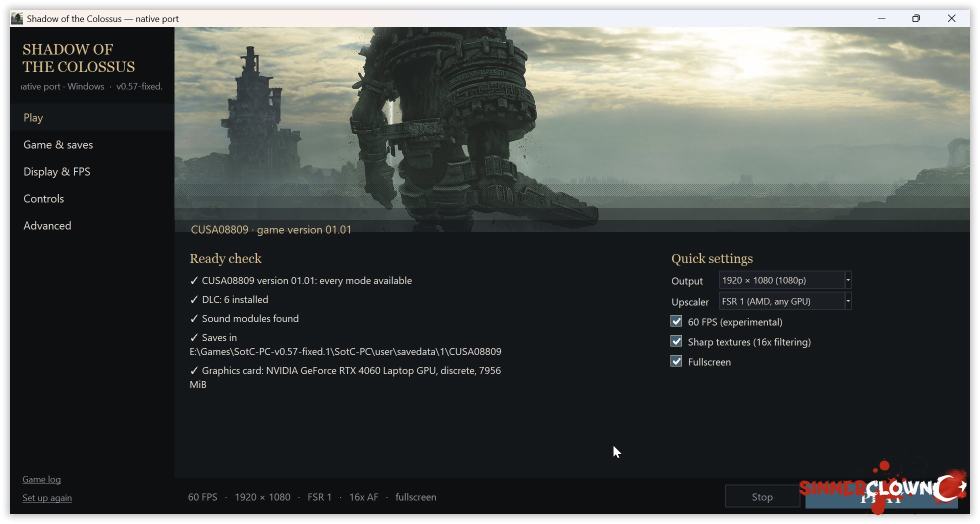The image size is (980, 524).
Task: Open Game & saves section
Action: (92, 144)
